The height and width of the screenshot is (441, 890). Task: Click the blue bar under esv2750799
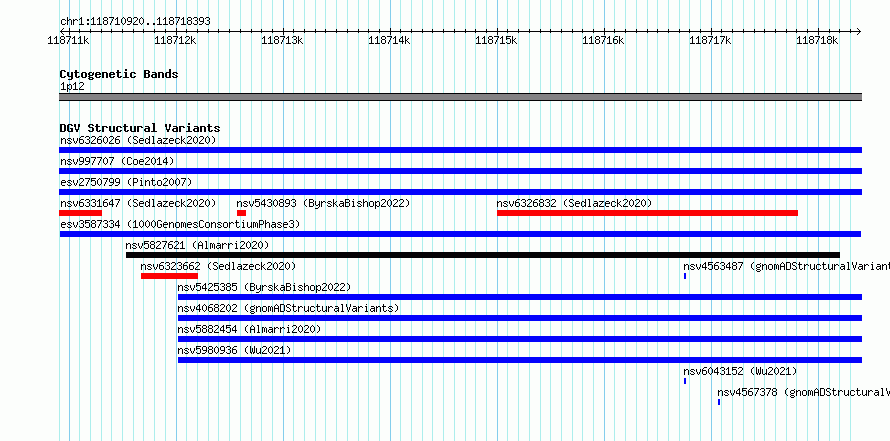point(460,192)
